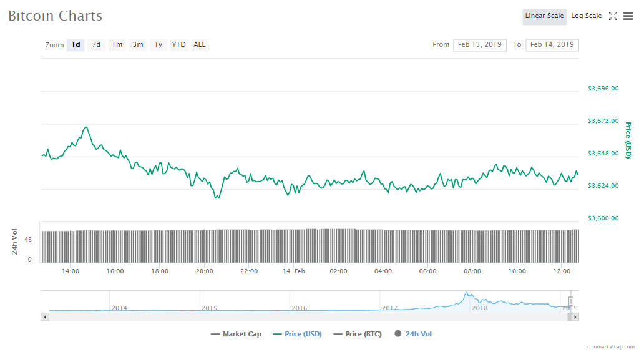Toggle Price (BTC) series in legend
Image resolution: width=644 pixels, height=357 pixels.
pyautogui.click(x=358, y=335)
